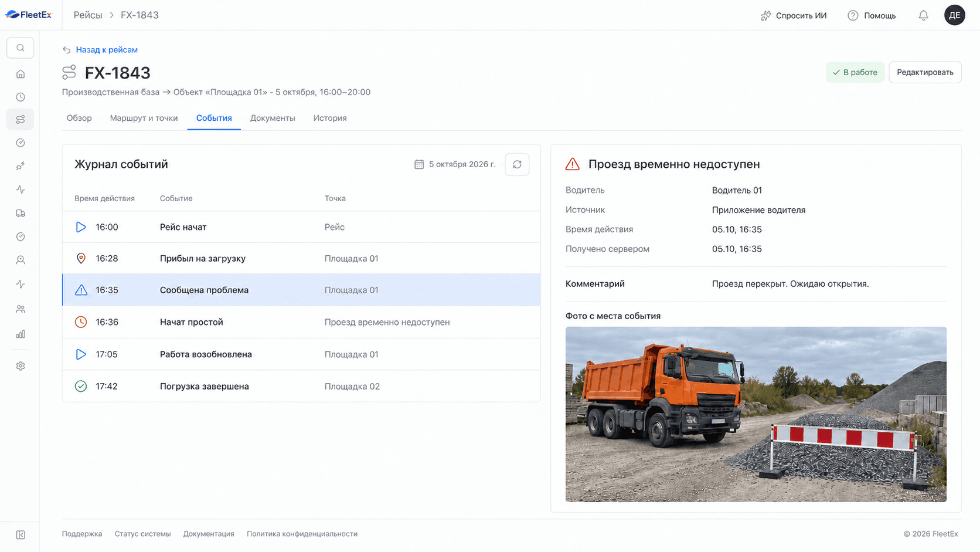Click the play icon on 16:00 row

(81, 227)
